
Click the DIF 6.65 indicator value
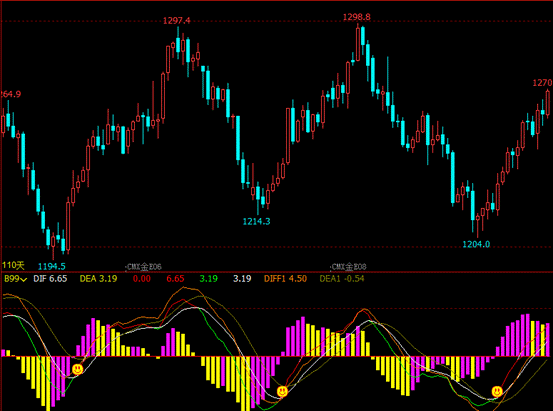[x=50, y=279]
